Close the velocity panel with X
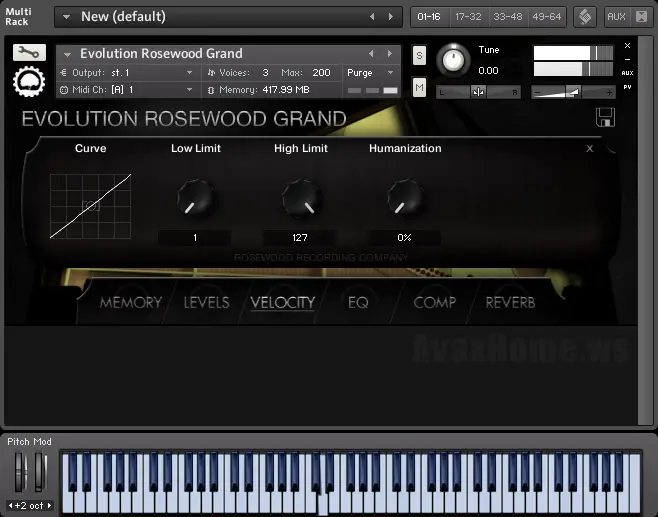Viewport: 658px width, 517px height. (590, 148)
